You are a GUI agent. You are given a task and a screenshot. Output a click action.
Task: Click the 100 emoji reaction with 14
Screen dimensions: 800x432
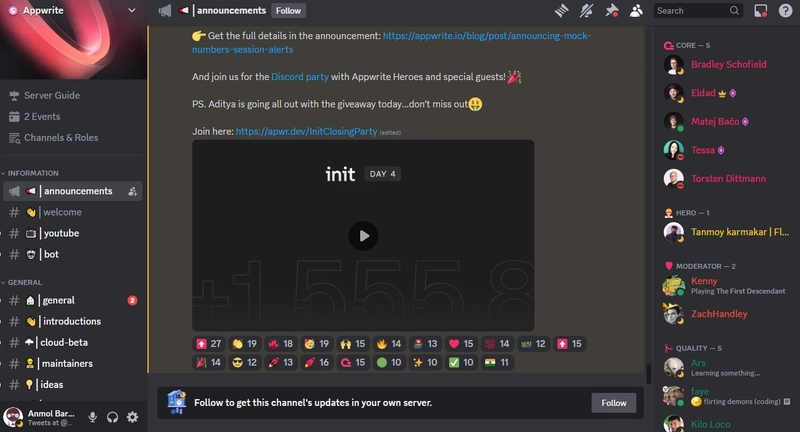497,344
